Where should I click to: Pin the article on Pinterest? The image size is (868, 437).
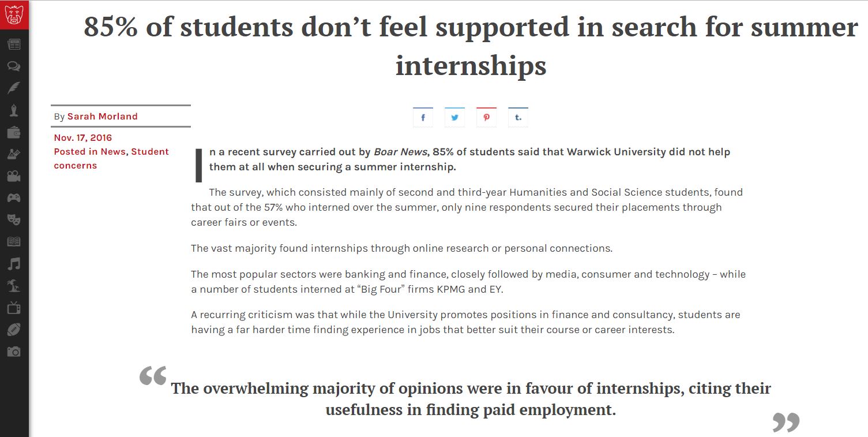coord(486,117)
